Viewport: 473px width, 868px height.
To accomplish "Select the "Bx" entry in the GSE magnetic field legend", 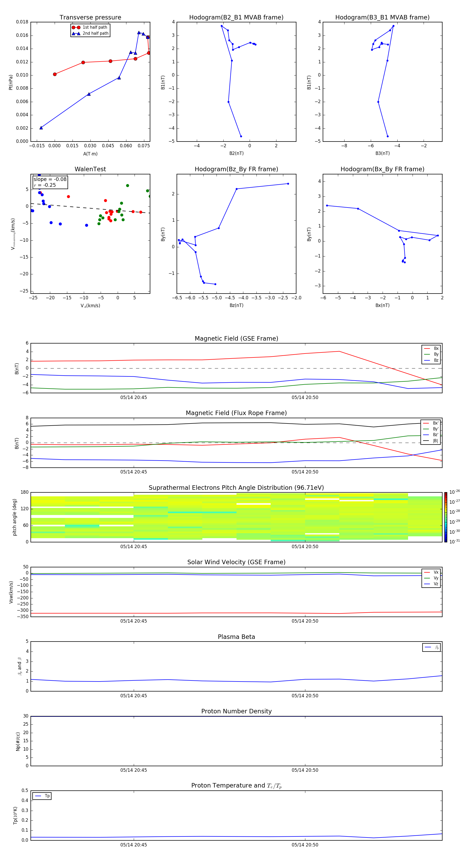I will pyautogui.click(x=431, y=349).
